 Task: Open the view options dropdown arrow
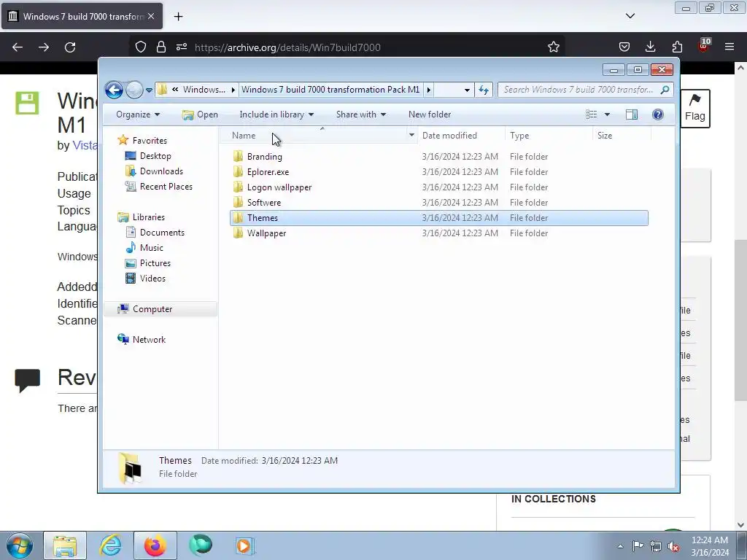tap(607, 114)
